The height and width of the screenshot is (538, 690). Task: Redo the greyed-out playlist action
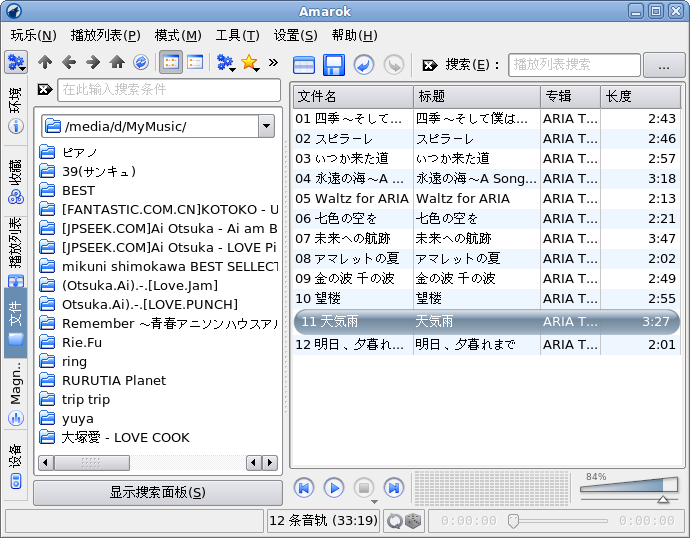pos(394,65)
